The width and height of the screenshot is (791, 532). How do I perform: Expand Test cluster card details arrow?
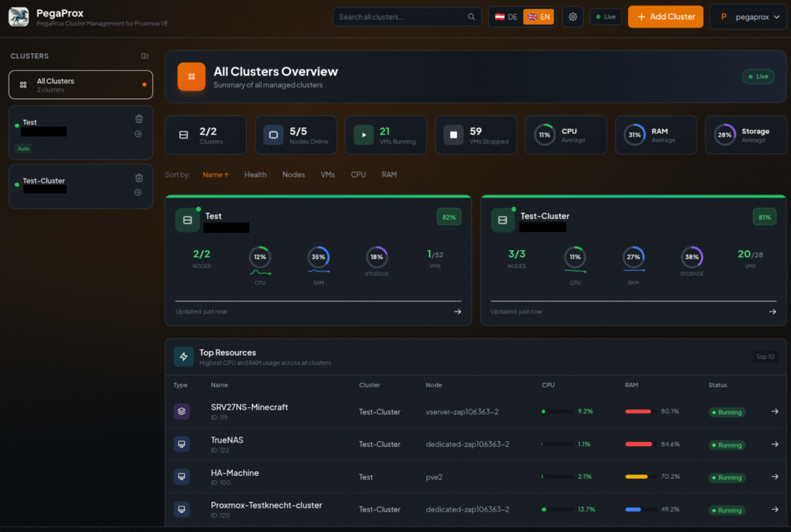(457, 312)
